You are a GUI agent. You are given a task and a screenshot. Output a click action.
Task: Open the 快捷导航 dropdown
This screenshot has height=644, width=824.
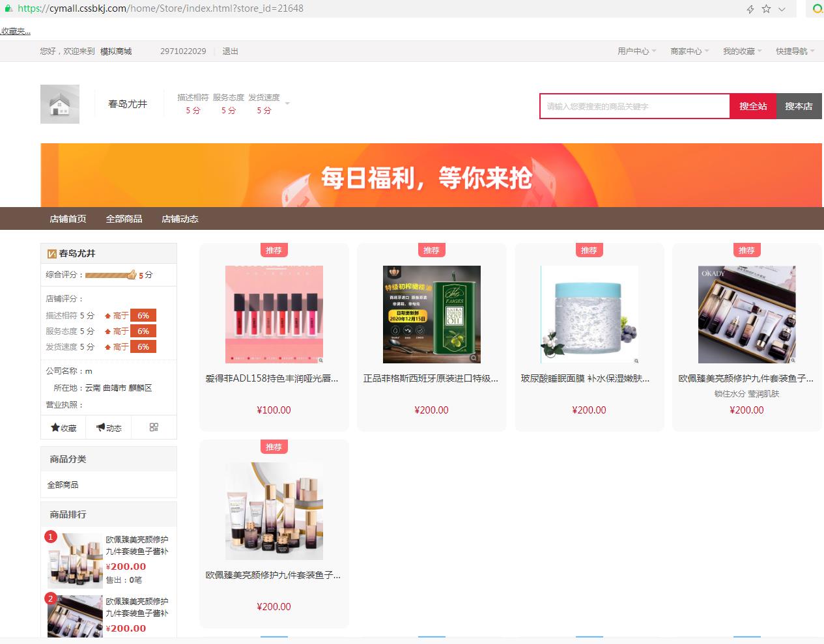(795, 51)
